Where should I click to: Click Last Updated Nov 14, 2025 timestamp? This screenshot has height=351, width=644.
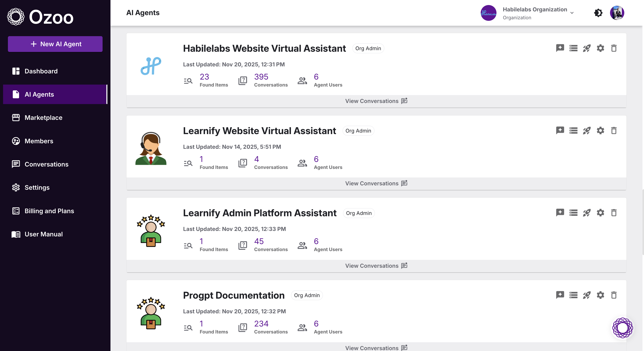click(x=232, y=147)
